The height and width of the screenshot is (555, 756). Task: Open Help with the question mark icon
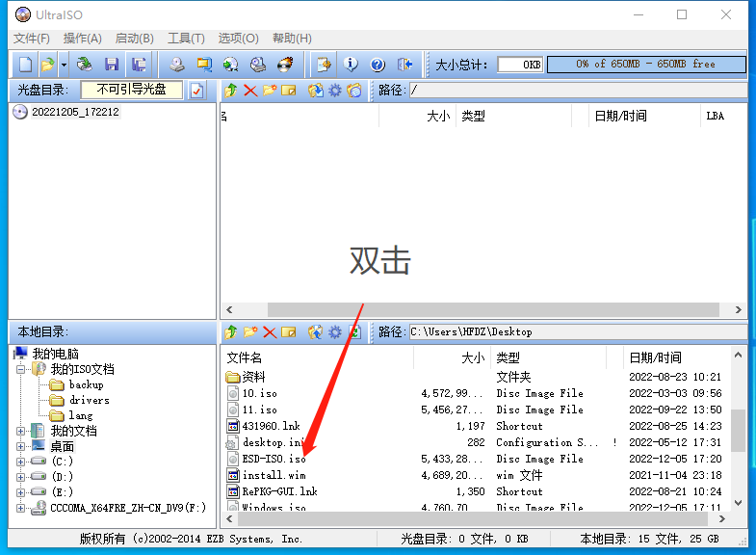coord(378,65)
